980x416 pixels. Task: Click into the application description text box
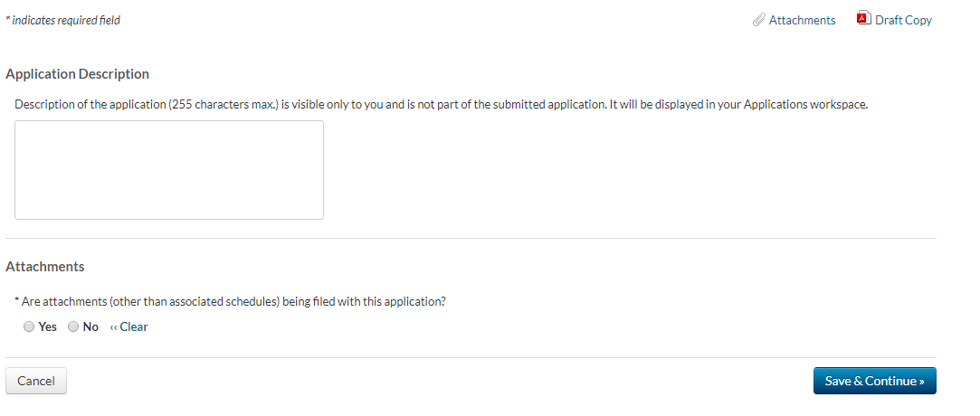pyautogui.click(x=169, y=170)
